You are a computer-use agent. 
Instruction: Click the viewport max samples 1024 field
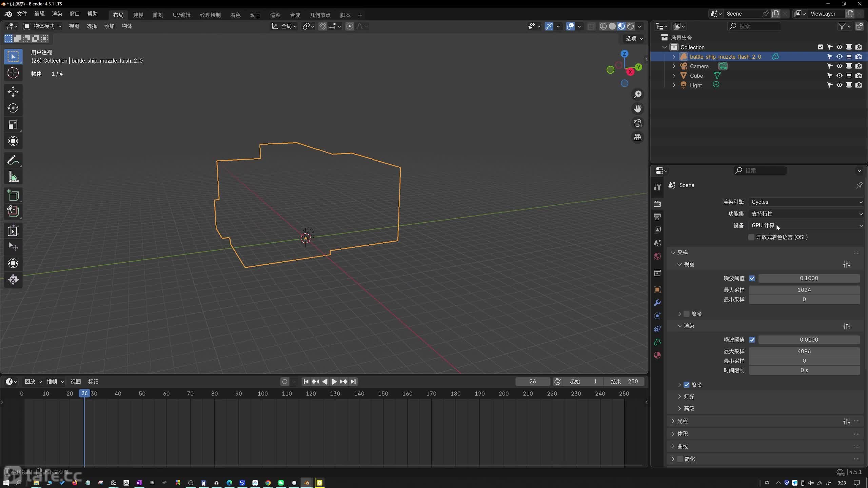804,290
